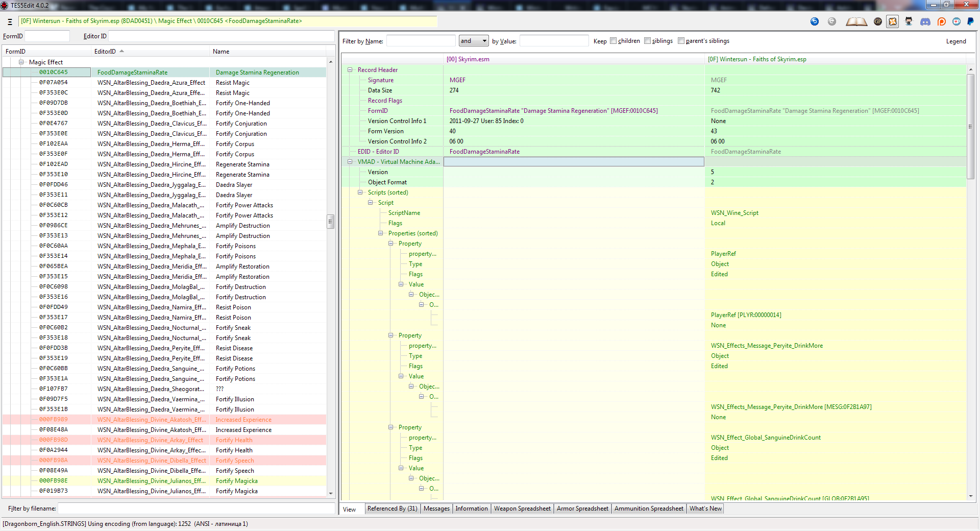Click the TES5Edit title bar application icon
Screen dimensions: 980x531
point(5,5)
